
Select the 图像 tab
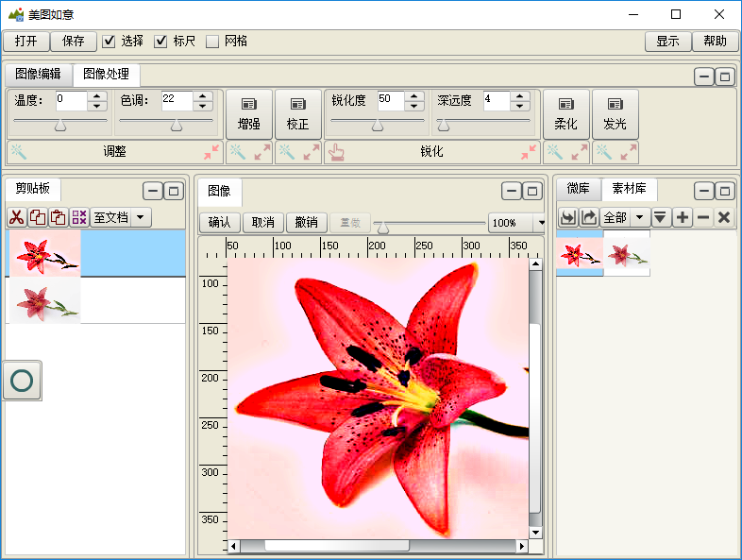220,192
